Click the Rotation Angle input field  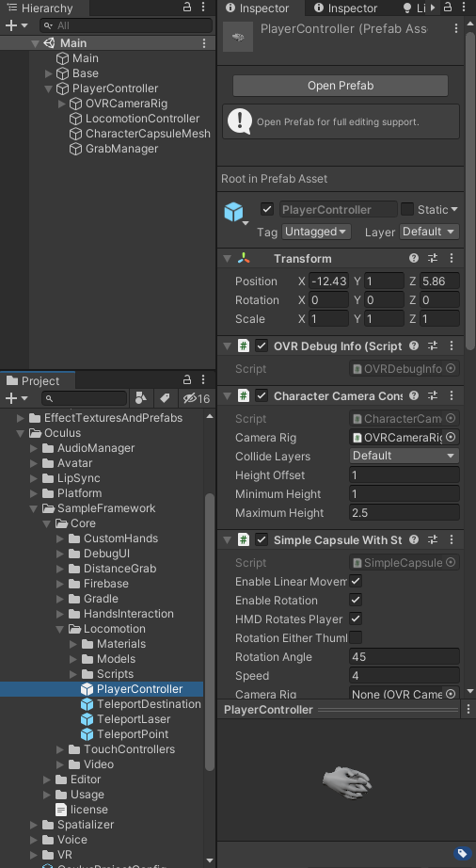(405, 657)
